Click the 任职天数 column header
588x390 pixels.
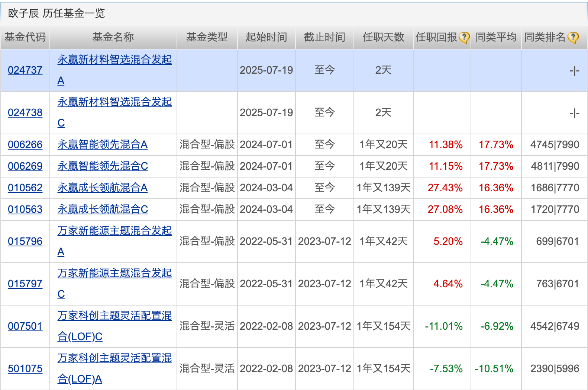click(383, 37)
